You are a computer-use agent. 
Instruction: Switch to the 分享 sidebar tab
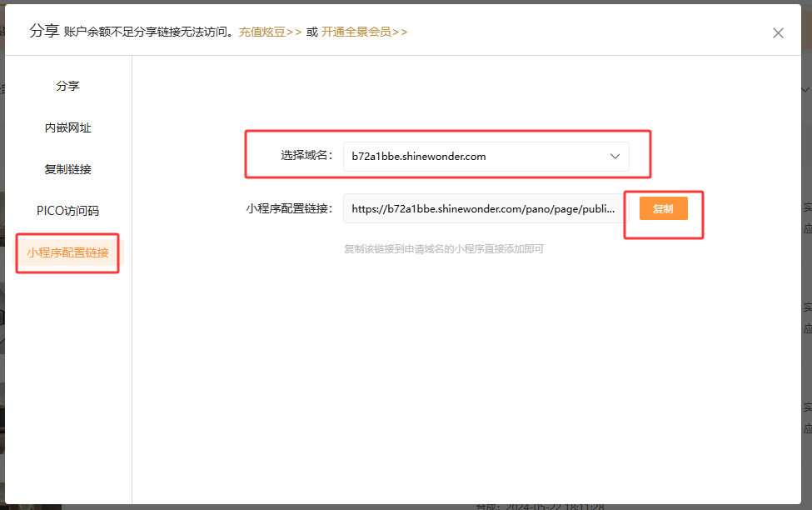point(68,86)
